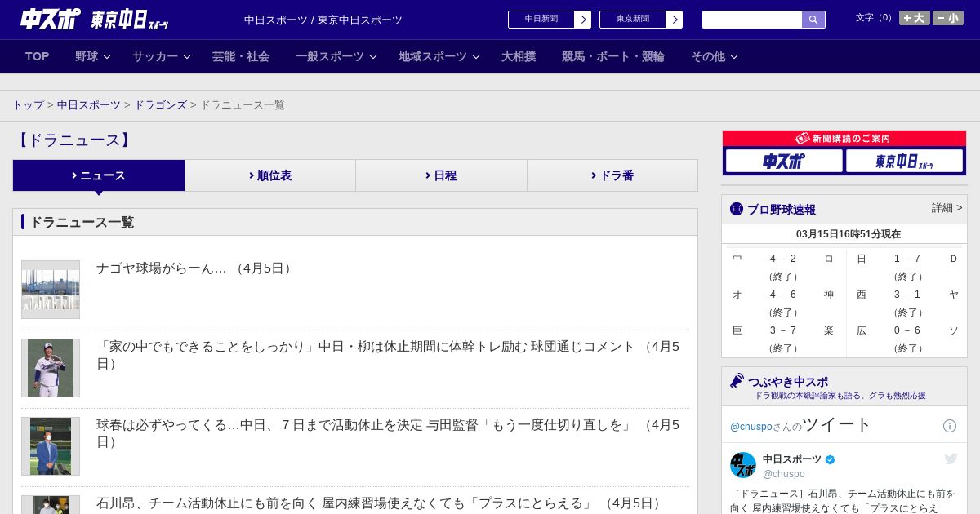Click オ 4-6 神 game score
The image size is (980, 514).
(783, 295)
